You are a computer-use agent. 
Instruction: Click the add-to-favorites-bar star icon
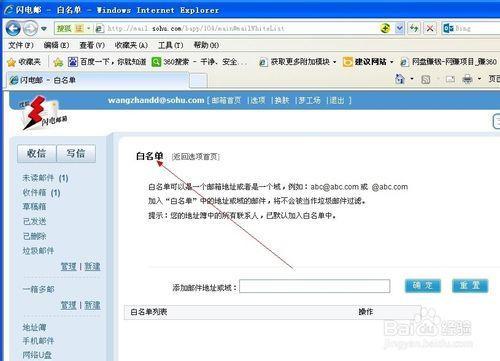[58, 62]
